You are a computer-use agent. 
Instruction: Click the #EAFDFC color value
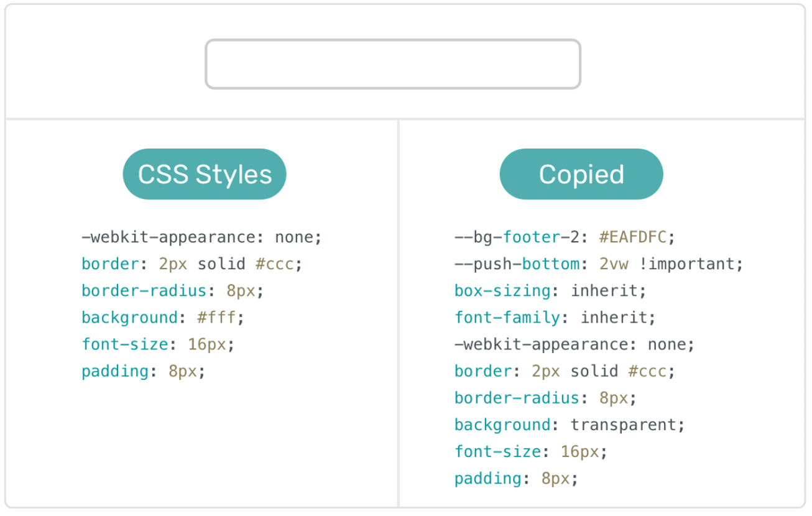tap(632, 237)
